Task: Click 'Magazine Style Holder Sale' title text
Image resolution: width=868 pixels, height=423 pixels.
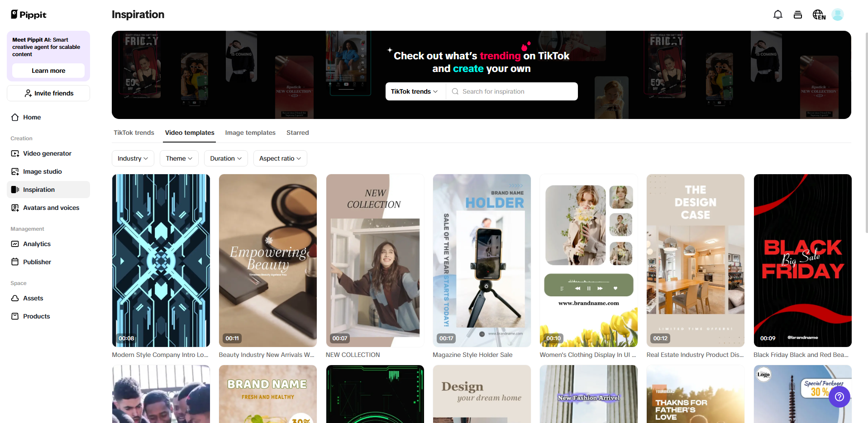Action: (x=472, y=355)
